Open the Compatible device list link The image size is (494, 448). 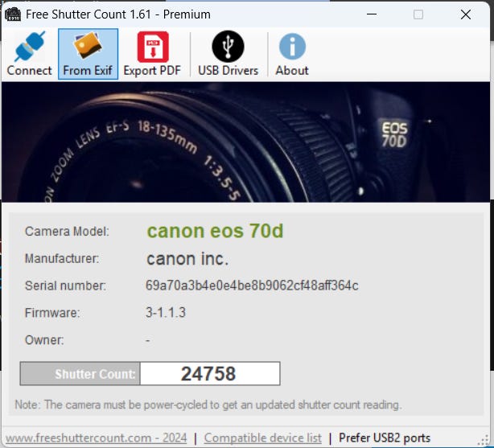(263, 438)
